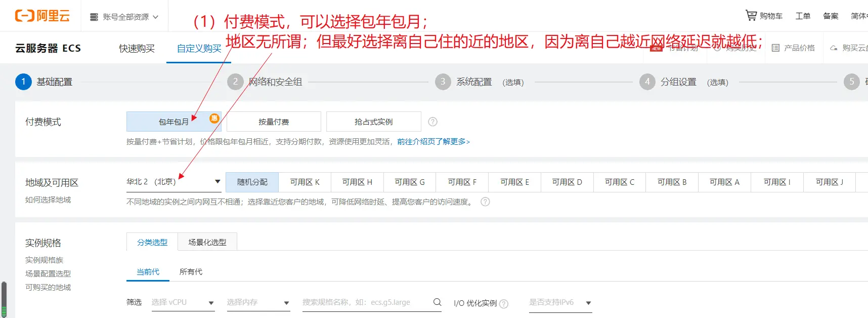Choose 可用区 J
The width and height of the screenshot is (868, 318).
pyautogui.click(x=830, y=182)
